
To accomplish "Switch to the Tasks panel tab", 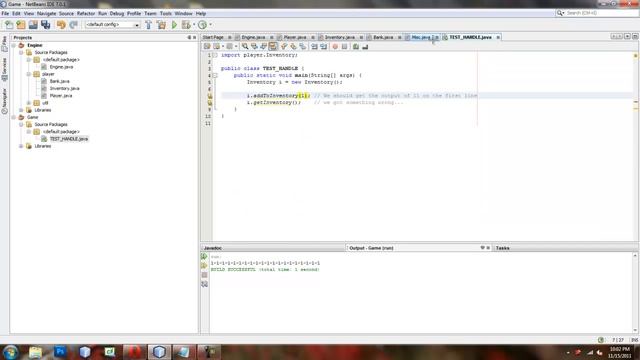I will click(x=502, y=248).
